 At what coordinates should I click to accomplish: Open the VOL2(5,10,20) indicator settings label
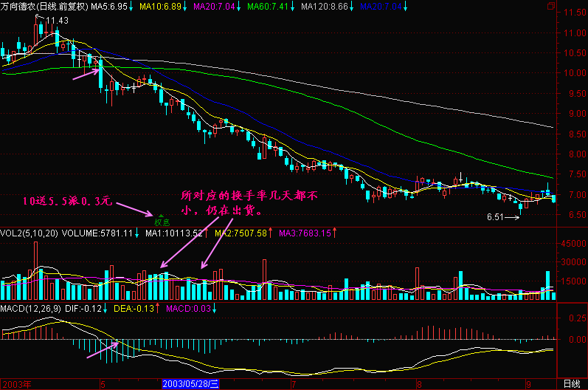pyautogui.click(x=28, y=233)
